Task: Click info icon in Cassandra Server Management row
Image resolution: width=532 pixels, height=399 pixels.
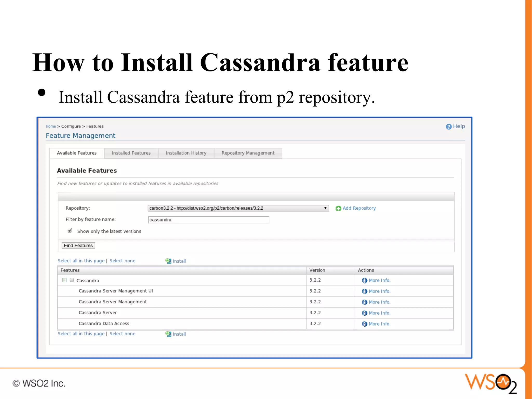Action: pyautogui.click(x=364, y=302)
